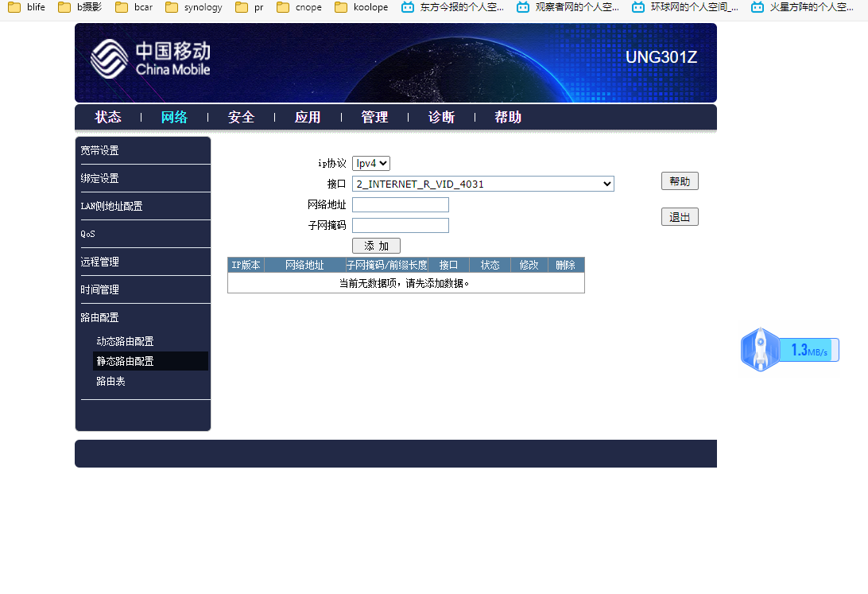Open the ip协议 Ipv4 dropdown

click(x=371, y=163)
